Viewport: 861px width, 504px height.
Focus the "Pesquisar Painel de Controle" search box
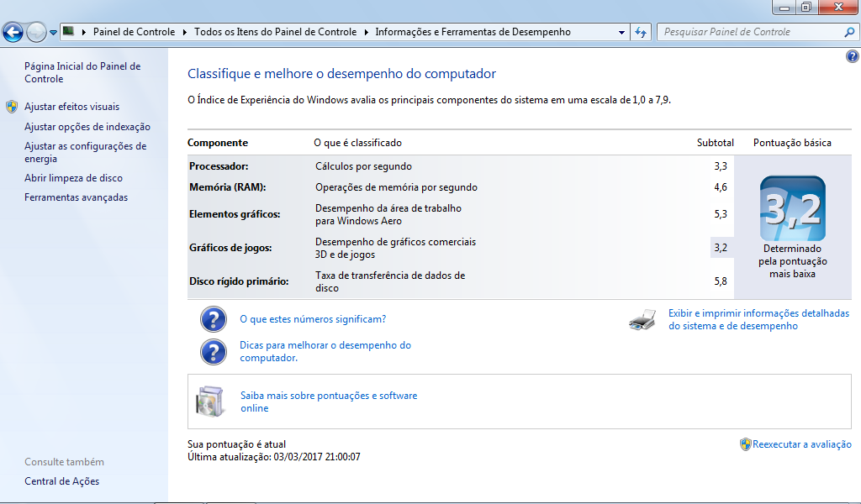coord(750,32)
